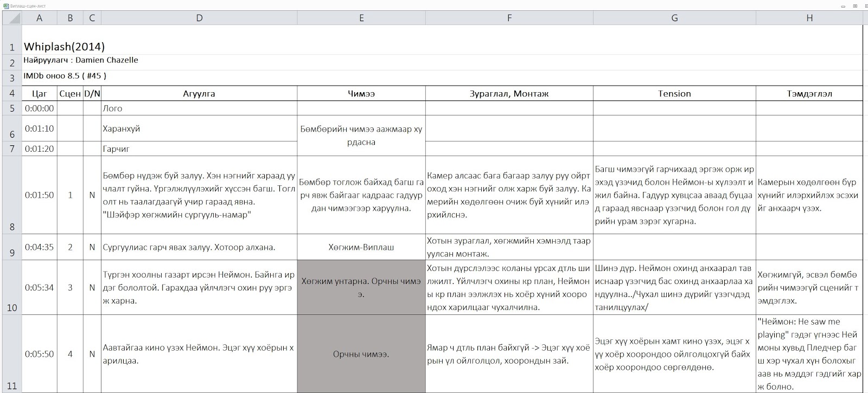Select row 6 header
The height and width of the screenshot is (393, 868).
click(12, 128)
